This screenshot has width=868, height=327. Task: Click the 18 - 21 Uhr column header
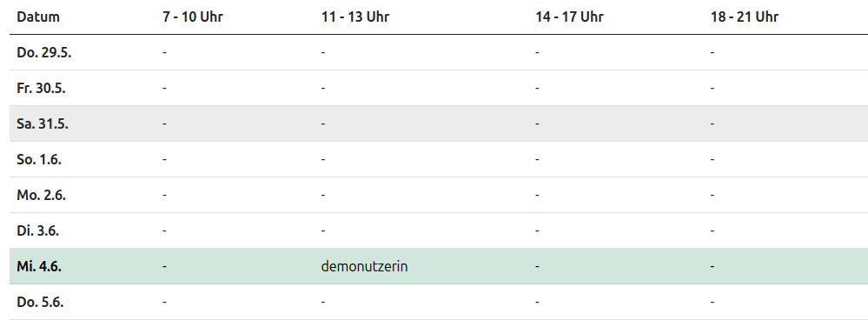pos(745,17)
